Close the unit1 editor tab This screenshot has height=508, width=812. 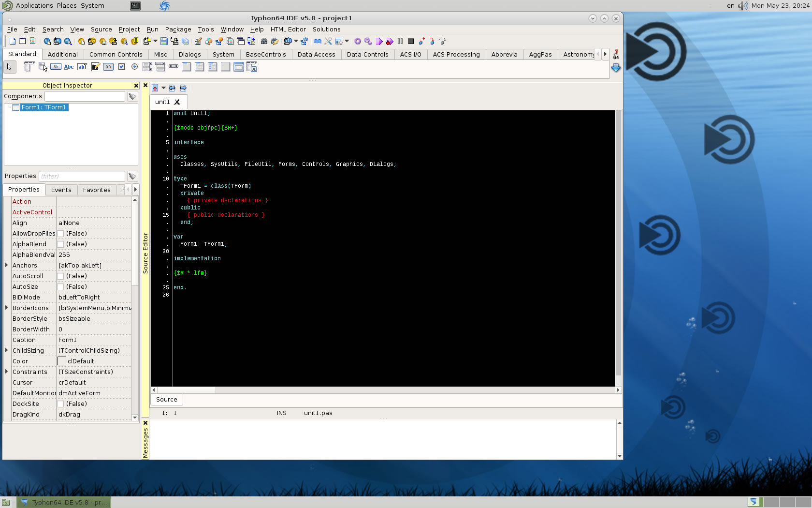pyautogui.click(x=177, y=102)
